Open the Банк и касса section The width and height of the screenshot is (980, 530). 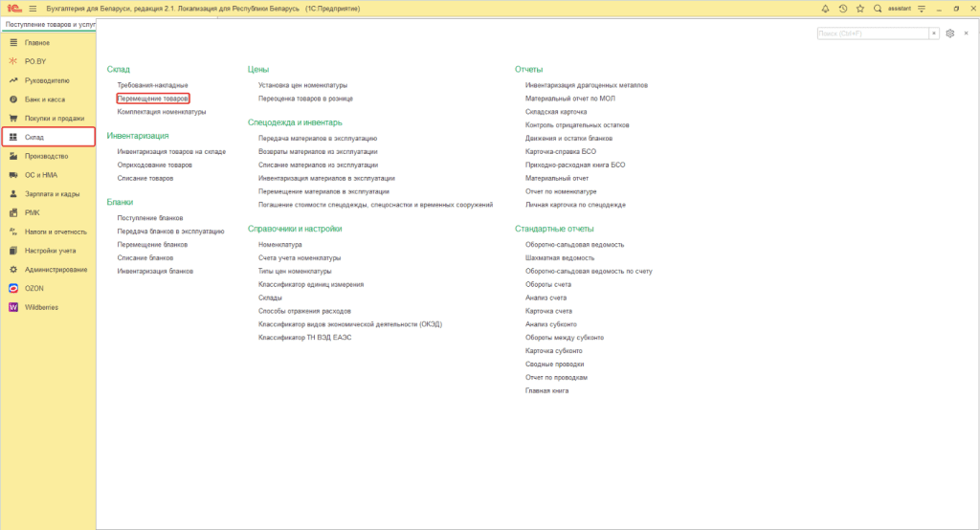click(44, 99)
